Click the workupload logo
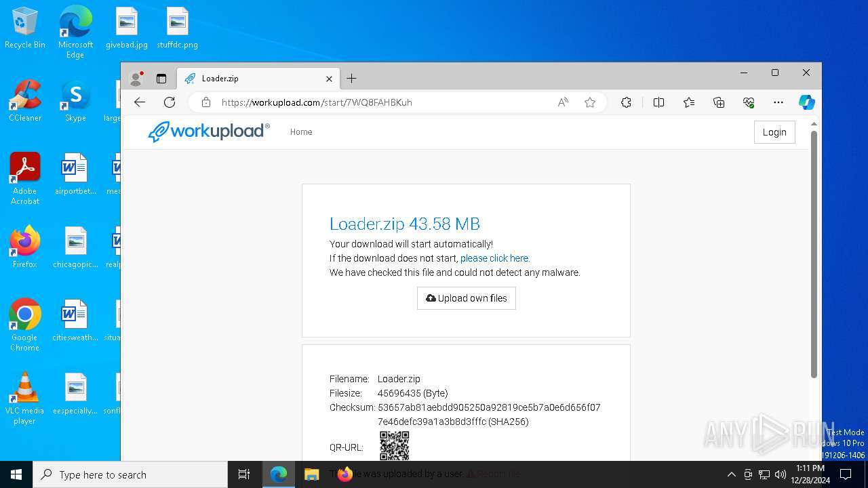Viewport: 868px width, 488px height. click(209, 131)
